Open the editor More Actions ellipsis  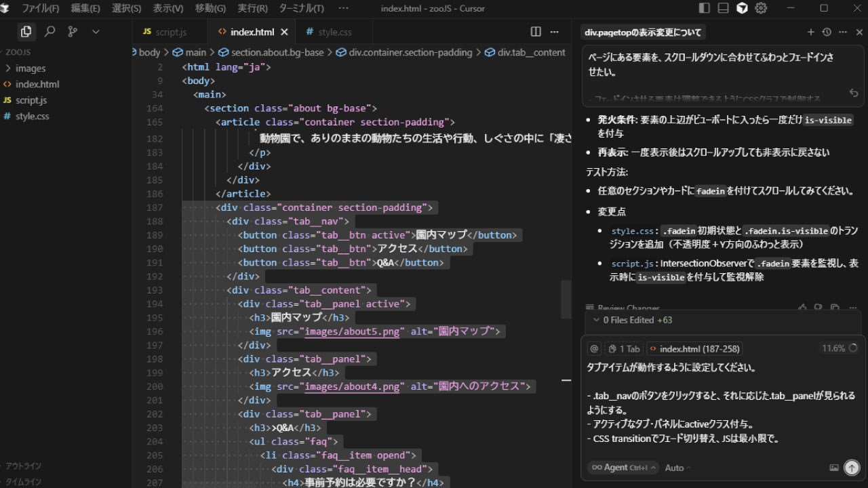(x=554, y=32)
